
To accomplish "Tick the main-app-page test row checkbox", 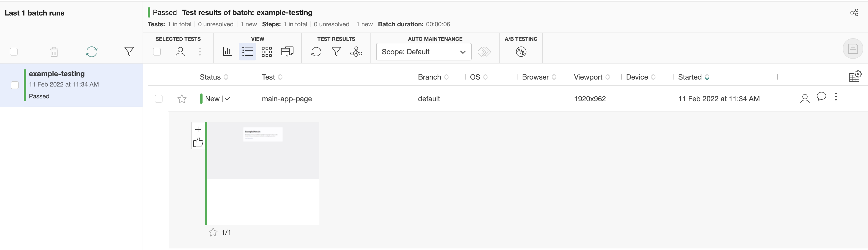I will (x=158, y=99).
